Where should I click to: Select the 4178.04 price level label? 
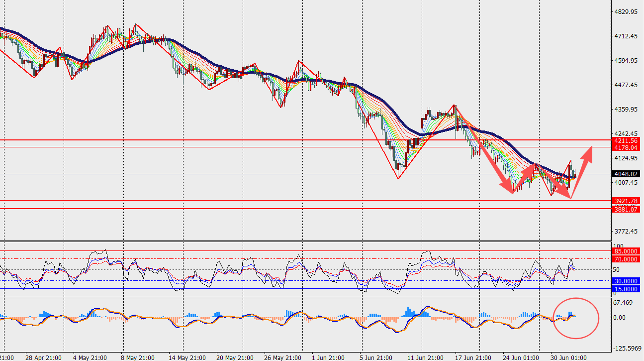coord(625,147)
